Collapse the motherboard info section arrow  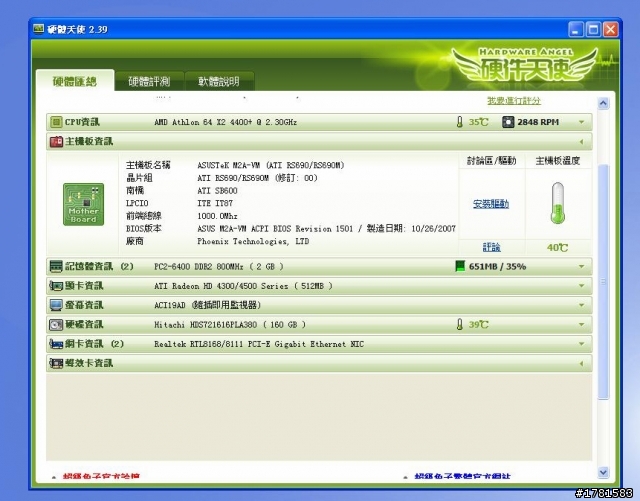point(581,142)
